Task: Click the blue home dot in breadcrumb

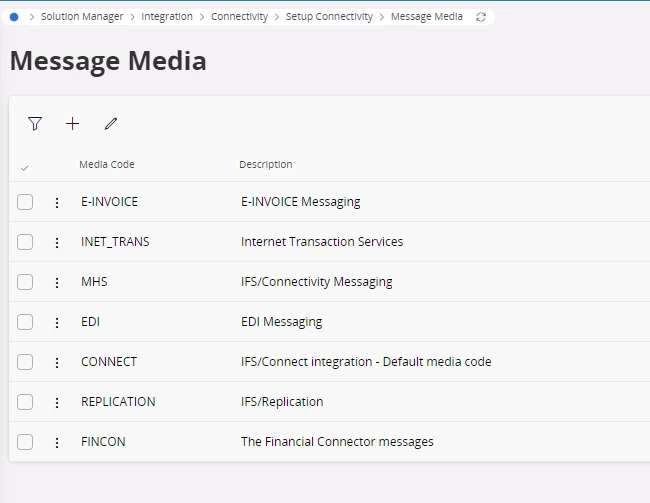Action: click(x=14, y=17)
